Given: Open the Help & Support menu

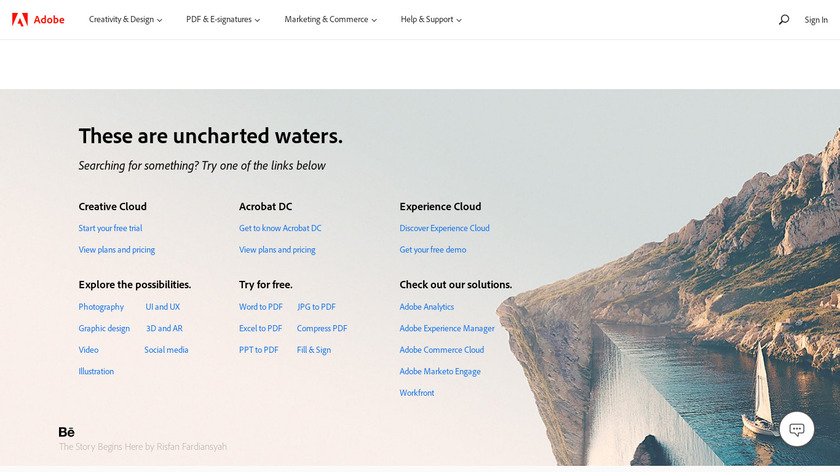Looking at the screenshot, I should pos(431,19).
